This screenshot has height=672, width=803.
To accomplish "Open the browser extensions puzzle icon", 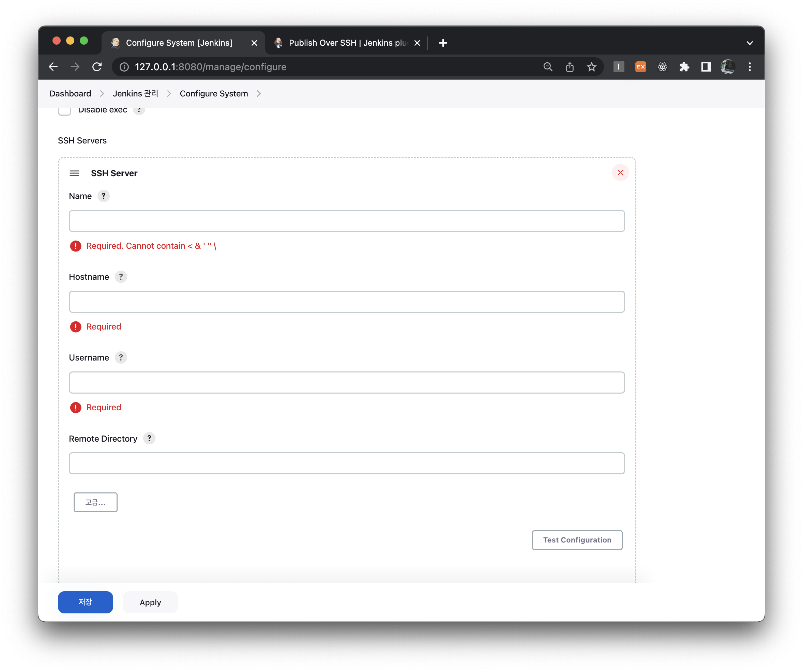I will [x=684, y=67].
